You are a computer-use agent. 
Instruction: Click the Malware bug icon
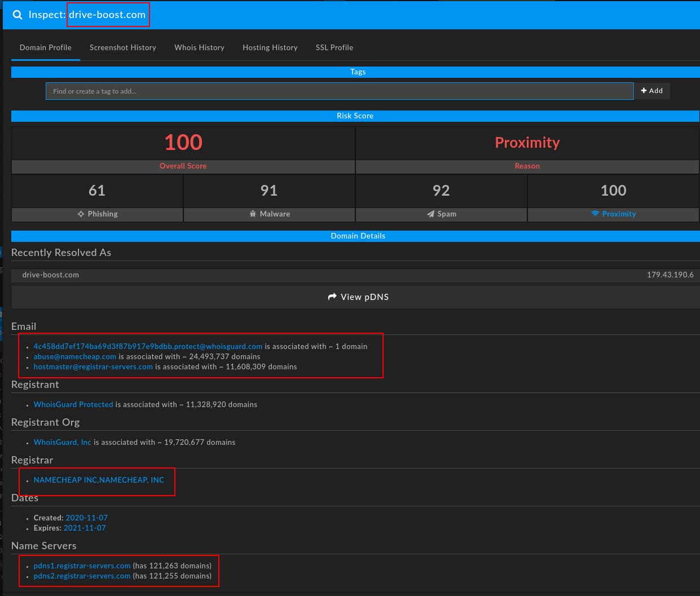pos(253,214)
